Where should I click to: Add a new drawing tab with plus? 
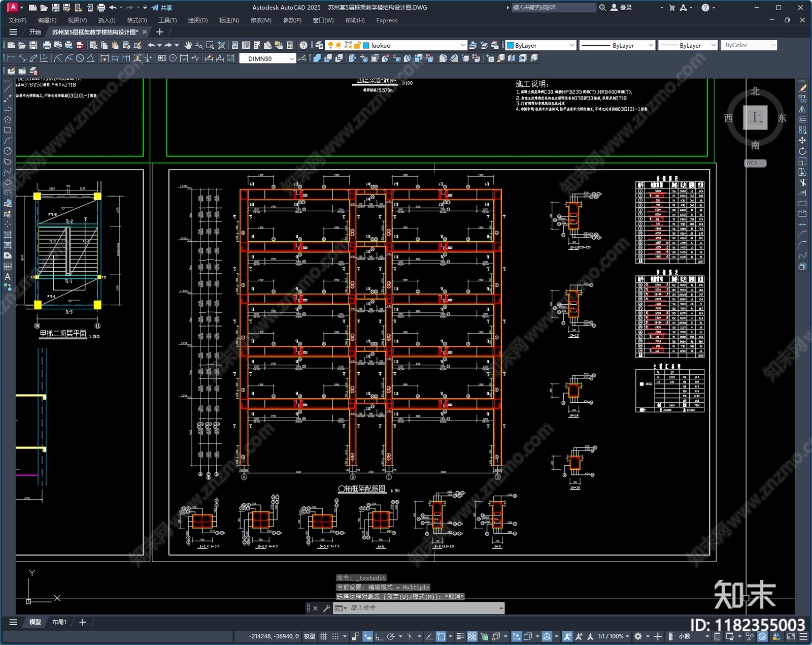point(159,32)
